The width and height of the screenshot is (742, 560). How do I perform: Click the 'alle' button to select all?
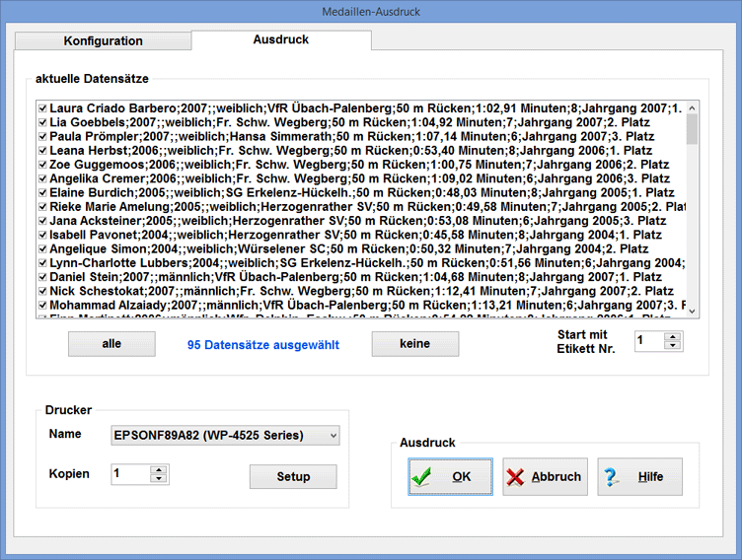(x=111, y=344)
